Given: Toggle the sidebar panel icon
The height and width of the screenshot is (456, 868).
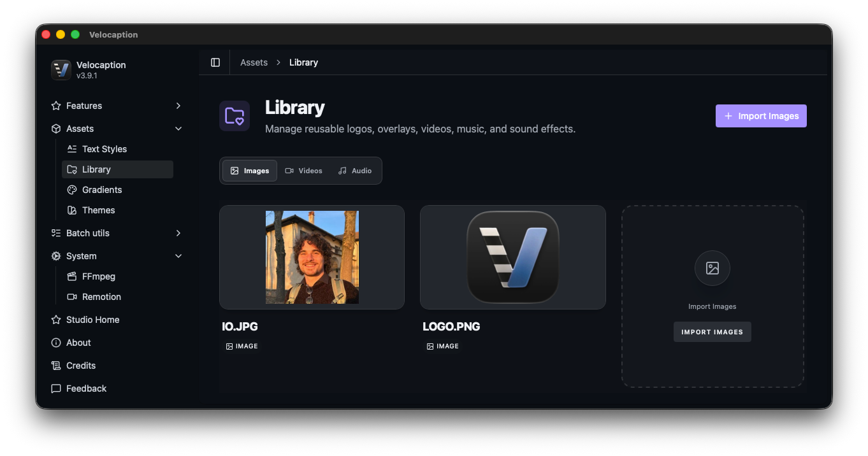Looking at the screenshot, I should coord(215,62).
